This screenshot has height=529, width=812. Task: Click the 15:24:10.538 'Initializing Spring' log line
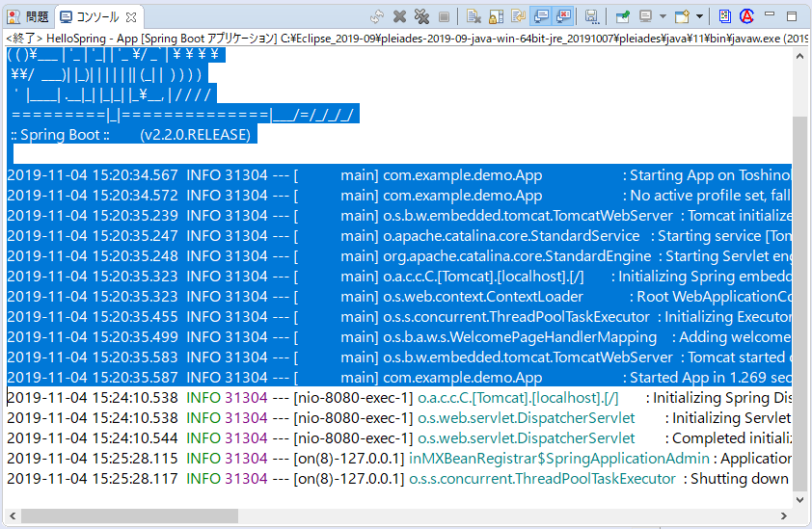(x=399, y=398)
